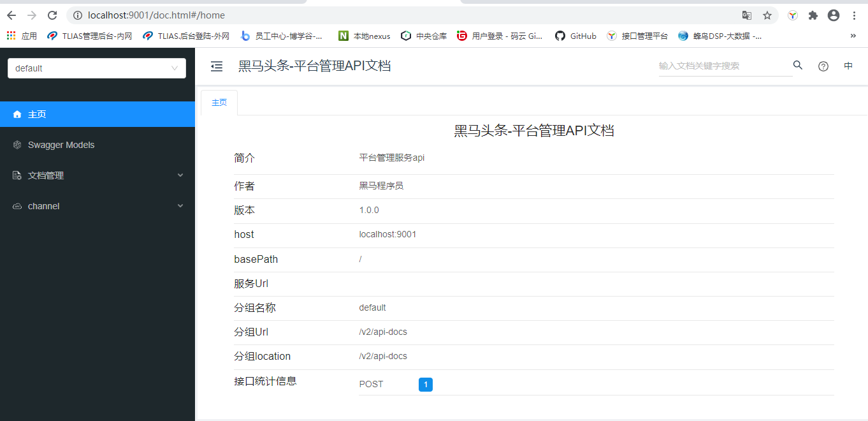
Task: Expand the channel menu
Action: [x=98, y=206]
